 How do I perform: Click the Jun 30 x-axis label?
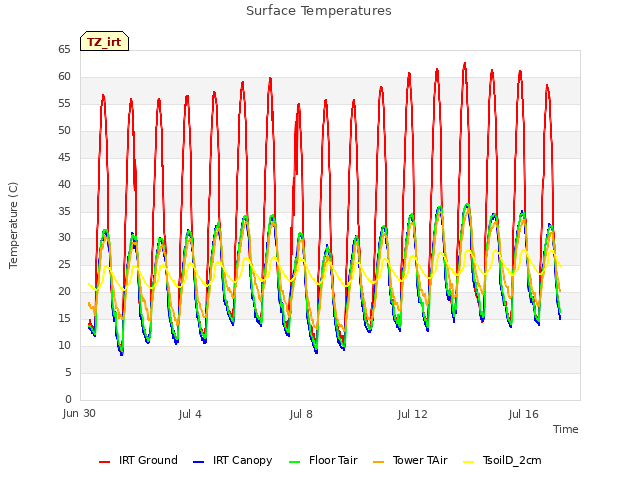tap(79, 413)
